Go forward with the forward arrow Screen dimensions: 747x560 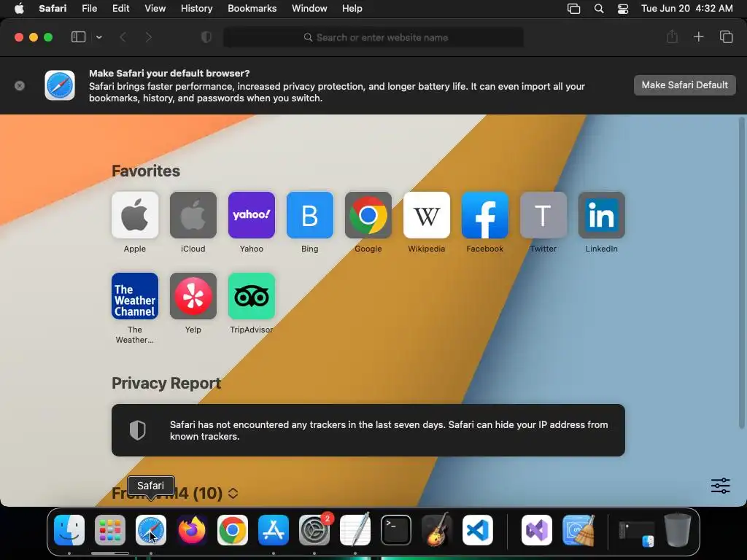[148, 37]
